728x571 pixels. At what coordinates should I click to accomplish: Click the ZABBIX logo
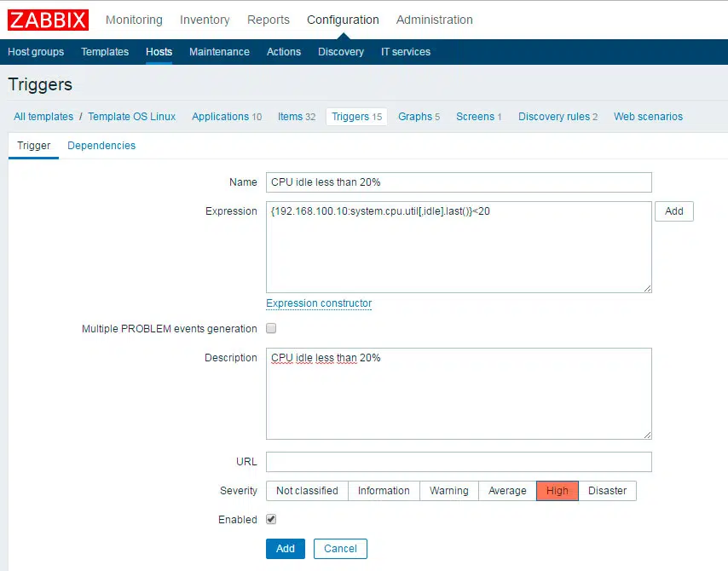coord(49,20)
